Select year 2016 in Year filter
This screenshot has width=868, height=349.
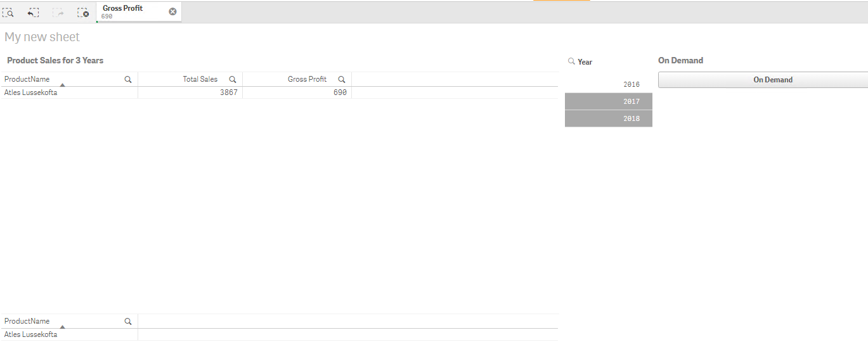[609, 84]
